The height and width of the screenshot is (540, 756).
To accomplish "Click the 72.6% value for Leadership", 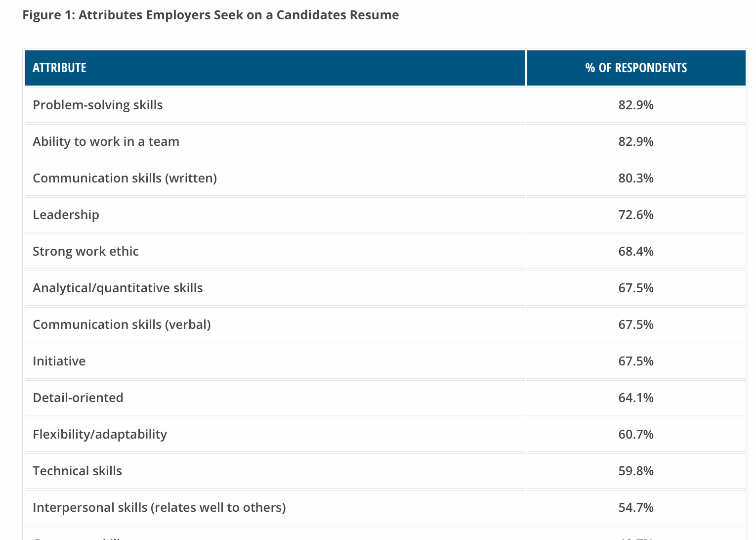I will (x=636, y=215).
